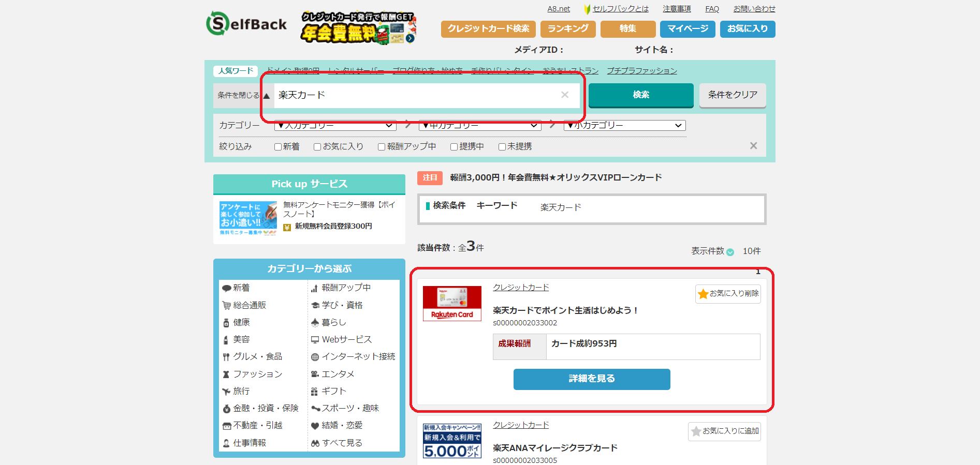
Task: Open the お気に入り top tab
Action: (x=748, y=29)
